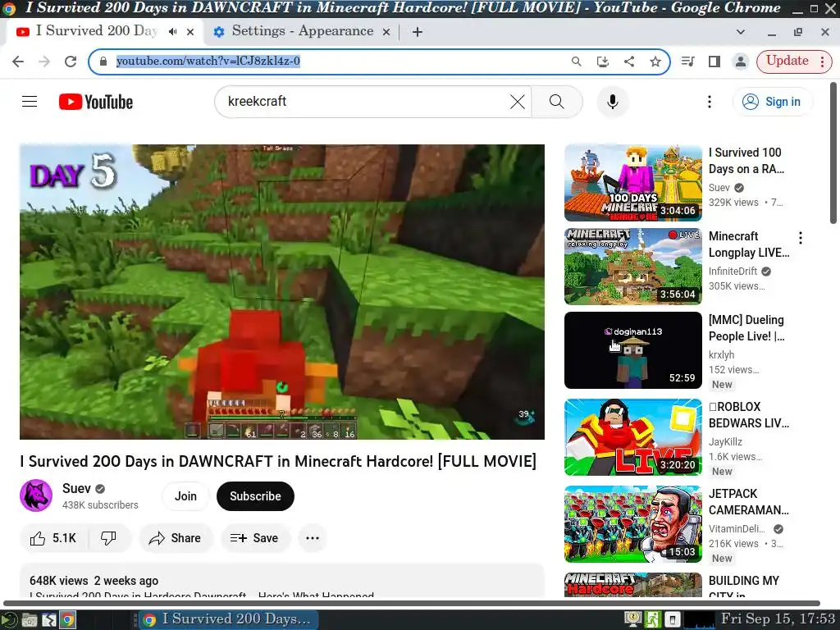Screen dimensions: 840x630
Task: Bookmark this tab with star
Action: coord(655,62)
